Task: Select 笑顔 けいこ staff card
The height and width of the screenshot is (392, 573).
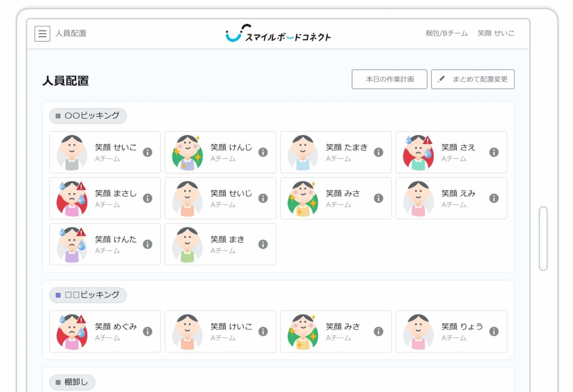Action: pyautogui.click(x=220, y=332)
